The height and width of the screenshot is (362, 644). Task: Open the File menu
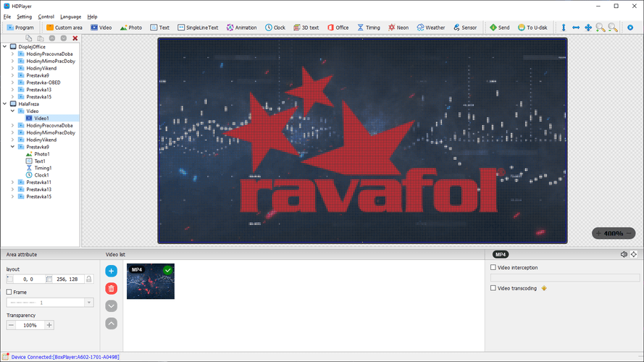point(7,17)
